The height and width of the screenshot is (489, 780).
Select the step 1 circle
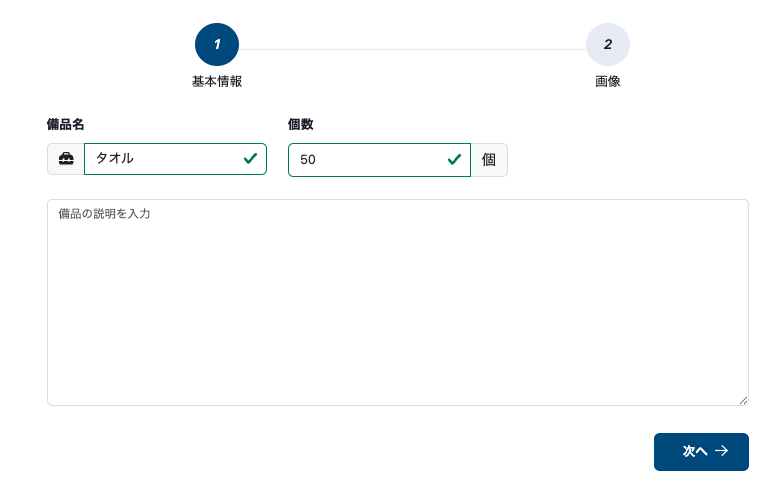(217, 44)
